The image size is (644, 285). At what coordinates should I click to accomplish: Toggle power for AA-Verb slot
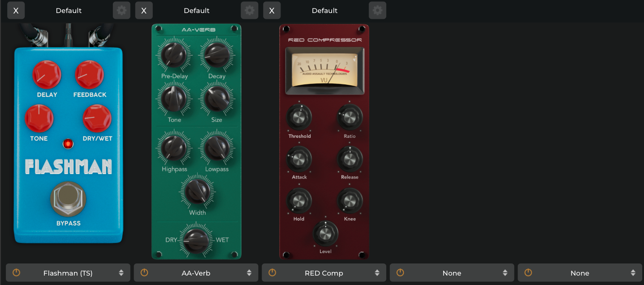[144, 272]
